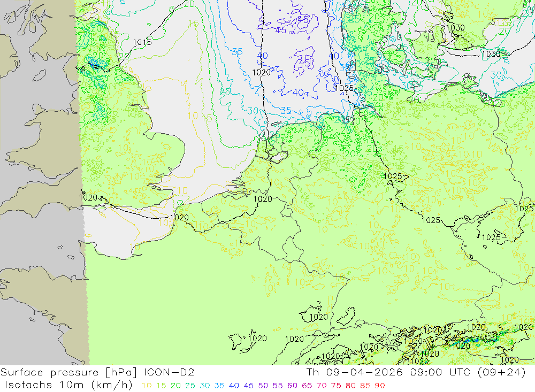Select legend value 75 in the Isotachs scale
This screenshot has width=535, height=392.
(x=336, y=386)
